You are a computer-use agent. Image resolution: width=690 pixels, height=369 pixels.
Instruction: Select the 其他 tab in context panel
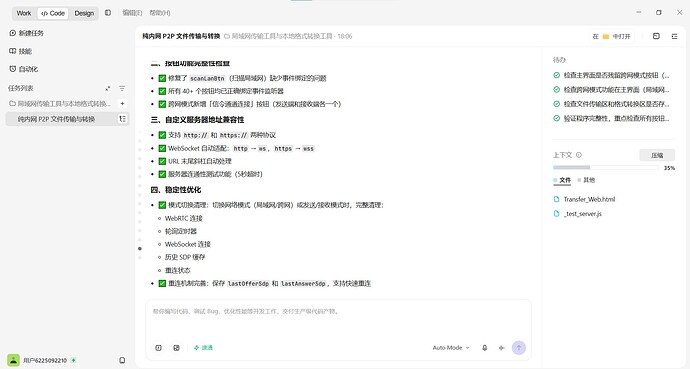point(586,180)
